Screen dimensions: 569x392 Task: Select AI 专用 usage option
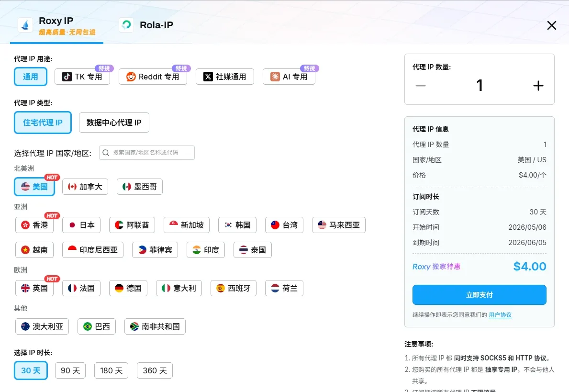click(x=289, y=77)
